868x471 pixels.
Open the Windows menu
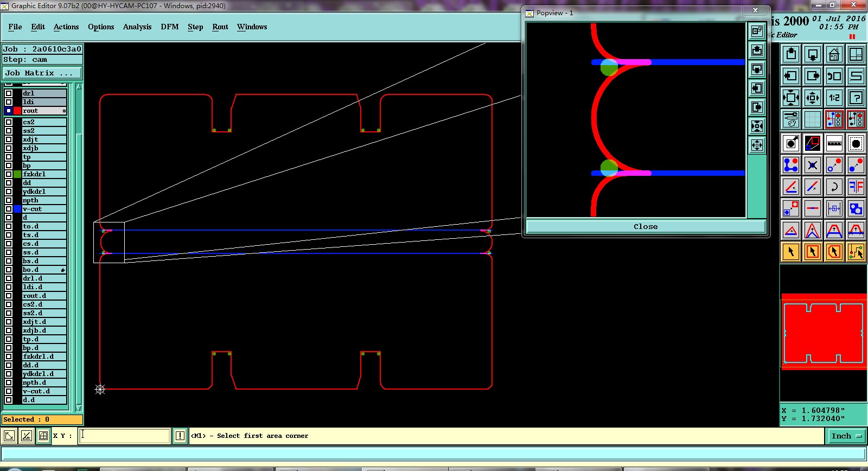(252, 27)
